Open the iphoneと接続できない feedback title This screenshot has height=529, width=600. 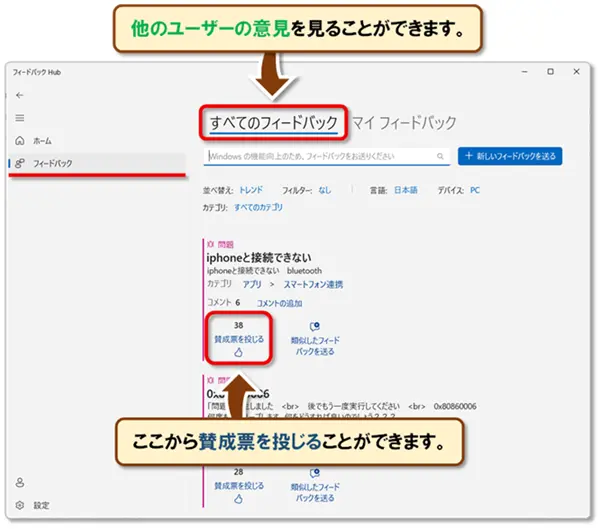click(259, 258)
